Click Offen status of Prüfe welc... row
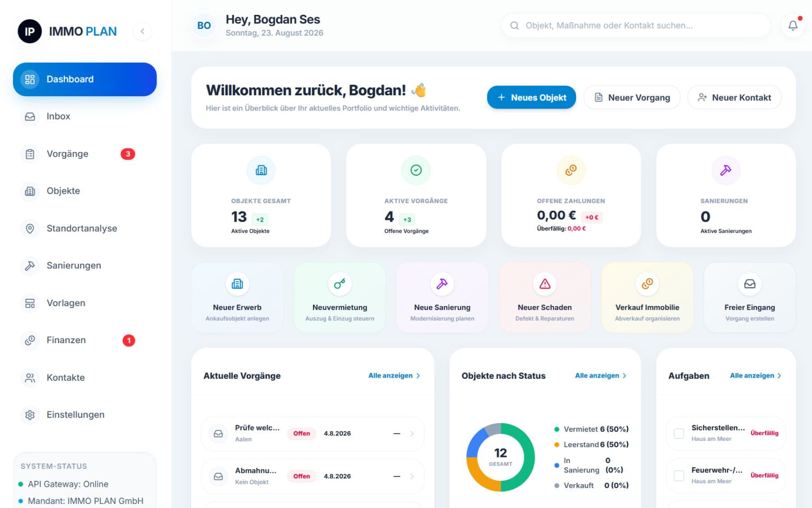This screenshot has height=508, width=812. pyautogui.click(x=302, y=433)
